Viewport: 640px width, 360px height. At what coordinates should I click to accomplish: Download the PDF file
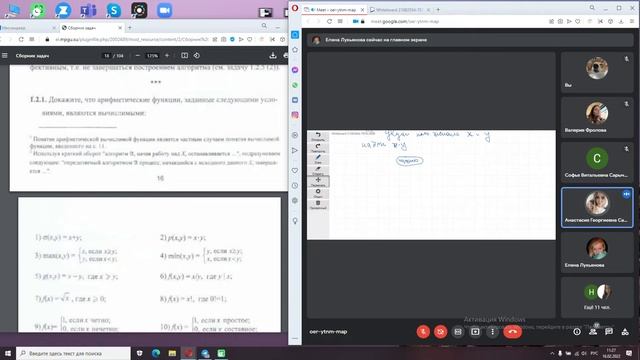(x=273, y=56)
